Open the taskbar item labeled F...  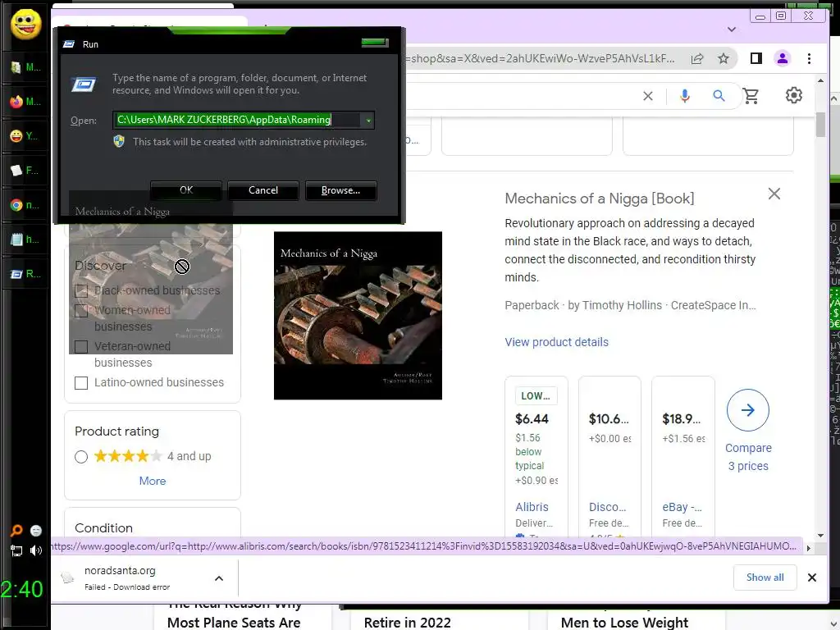25,171
